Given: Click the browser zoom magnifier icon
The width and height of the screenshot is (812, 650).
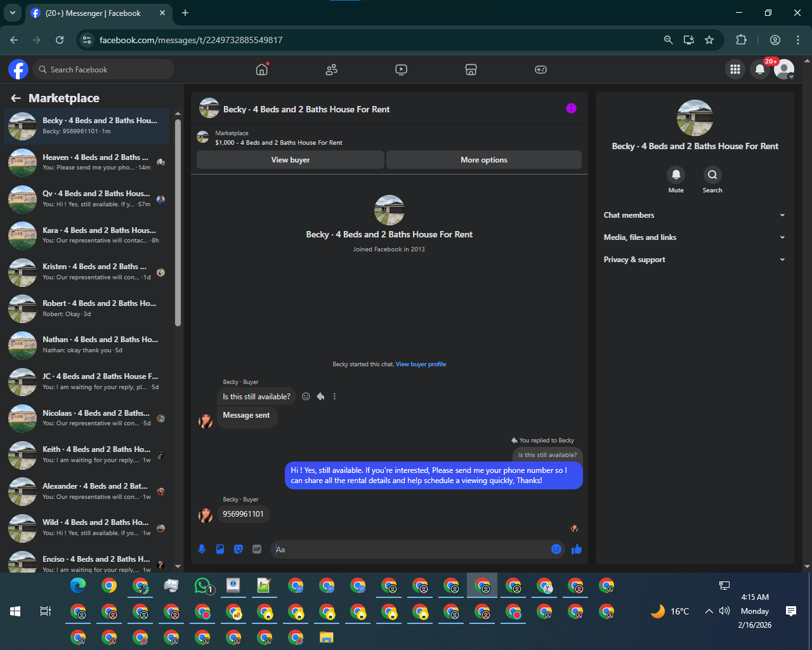Looking at the screenshot, I should coord(668,40).
